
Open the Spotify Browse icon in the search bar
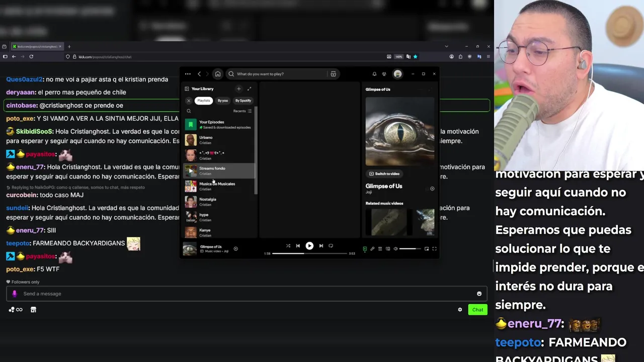coord(333,74)
